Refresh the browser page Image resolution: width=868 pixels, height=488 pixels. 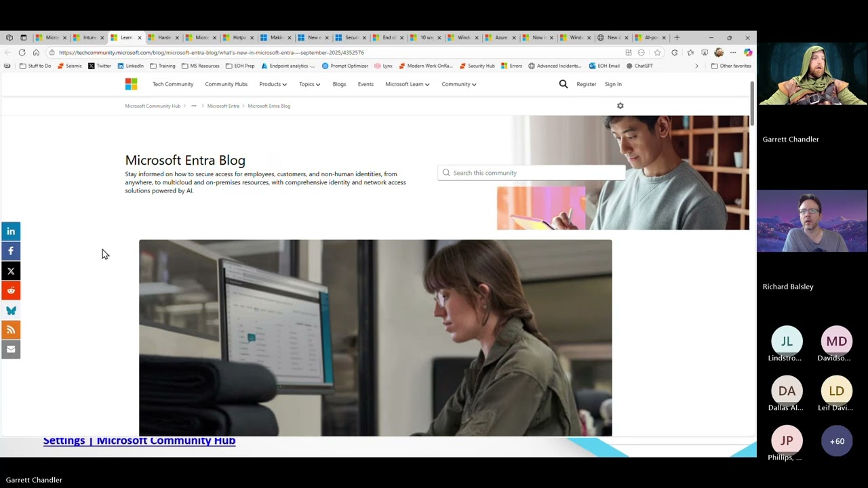(22, 52)
